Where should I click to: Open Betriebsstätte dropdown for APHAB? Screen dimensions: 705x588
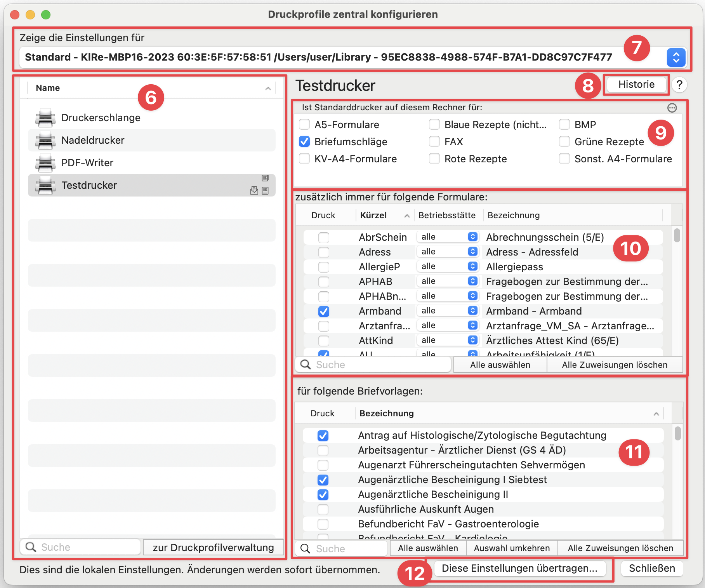(x=447, y=281)
